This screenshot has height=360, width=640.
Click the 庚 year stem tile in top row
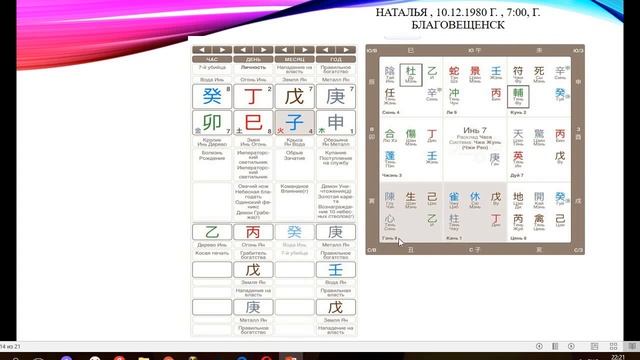(x=336, y=96)
